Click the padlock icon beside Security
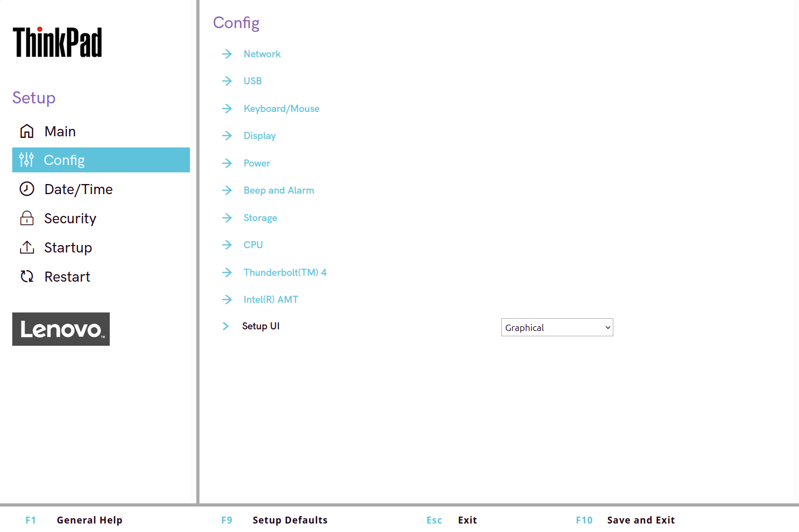The height and width of the screenshot is (532, 799). pos(27,218)
